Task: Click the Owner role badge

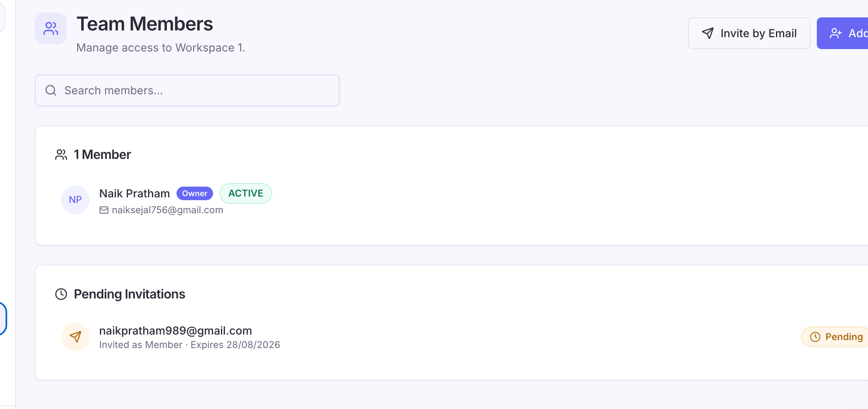Action: 195,193
